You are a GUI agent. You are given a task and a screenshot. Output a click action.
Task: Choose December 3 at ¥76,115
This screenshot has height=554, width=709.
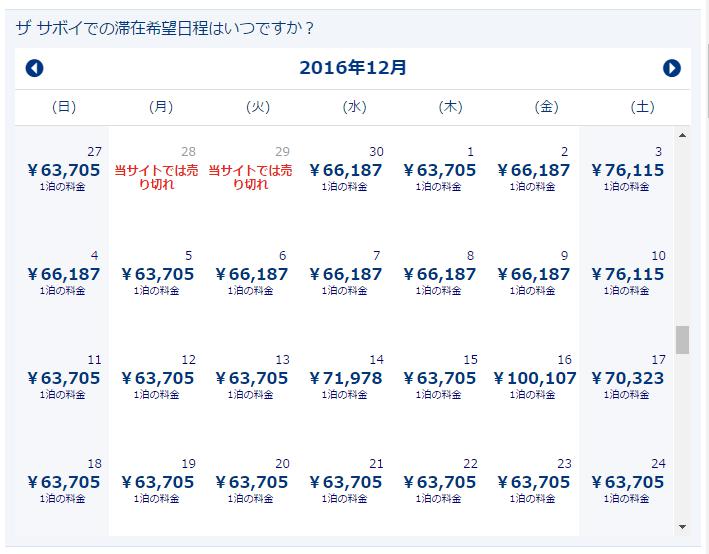pos(628,170)
